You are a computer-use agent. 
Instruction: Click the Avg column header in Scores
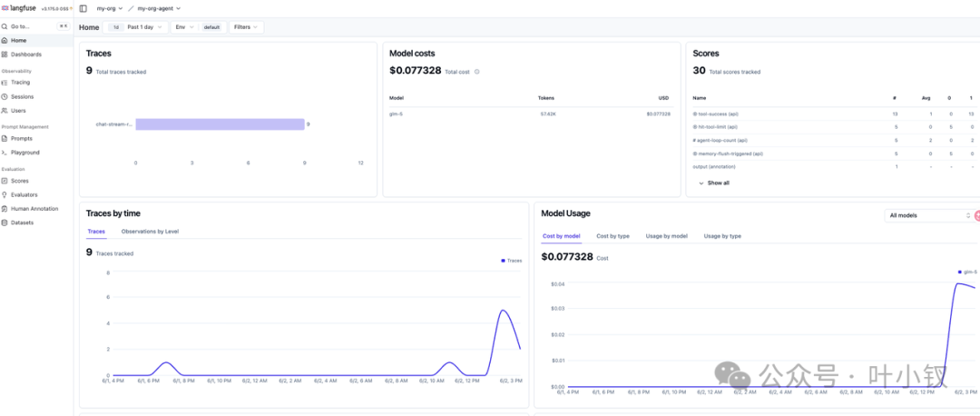coord(926,98)
